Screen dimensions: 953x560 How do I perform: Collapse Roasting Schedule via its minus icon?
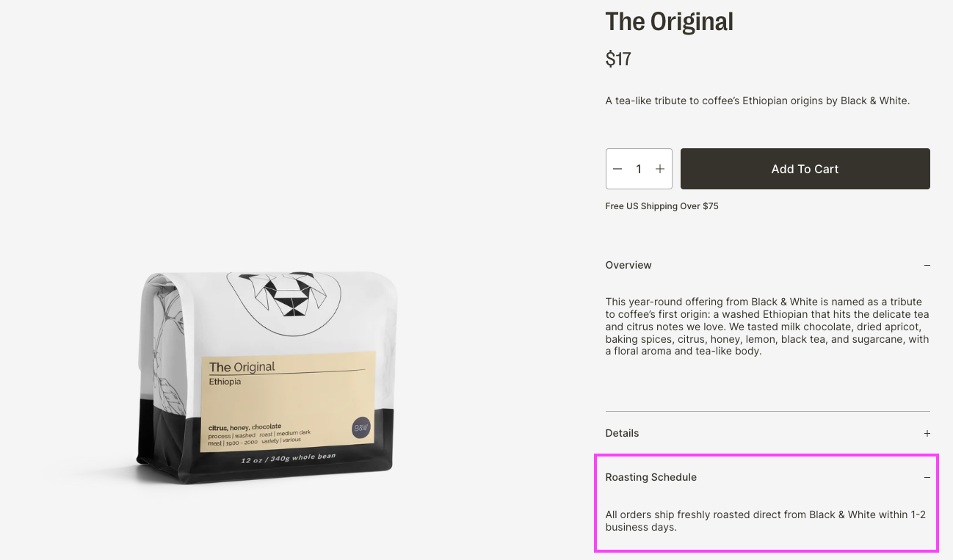click(x=927, y=477)
